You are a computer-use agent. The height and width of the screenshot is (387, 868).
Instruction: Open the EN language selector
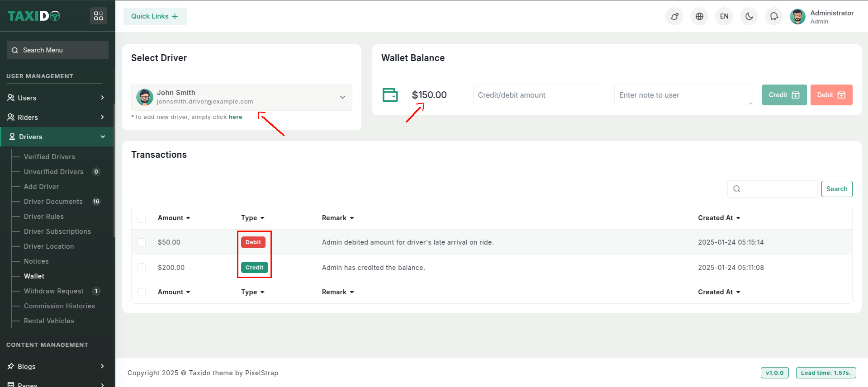point(724,16)
